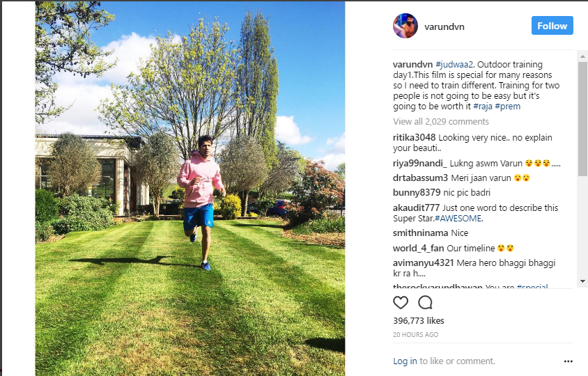This screenshot has height=376, width=588.
Task: Open the comment speech bubble icon
Action: (x=425, y=302)
